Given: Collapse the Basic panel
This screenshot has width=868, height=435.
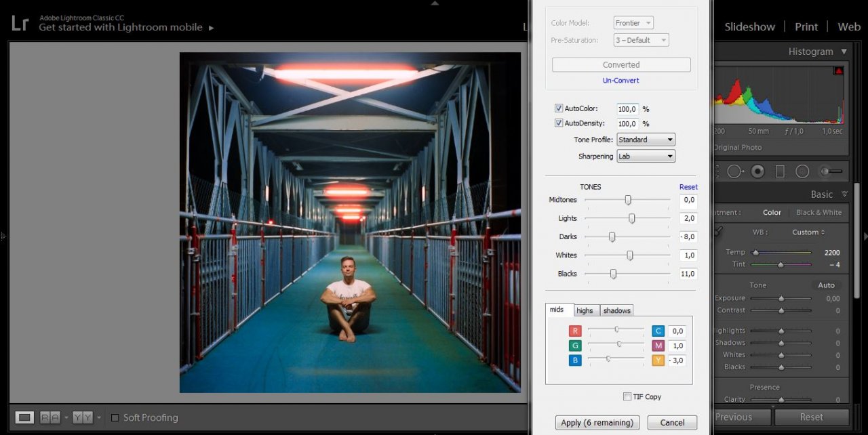Looking at the screenshot, I should [844, 194].
